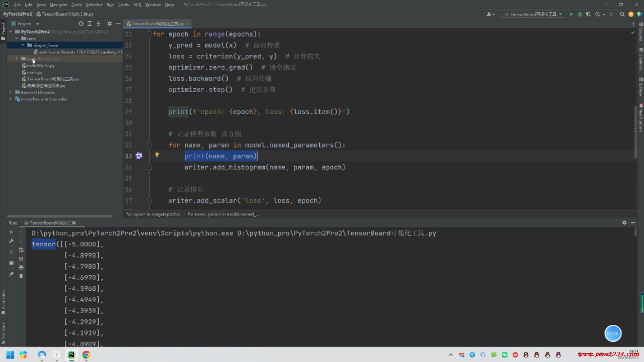Expand External Libraries node
This screenshot has width=644, height=362.
point(10,92)
